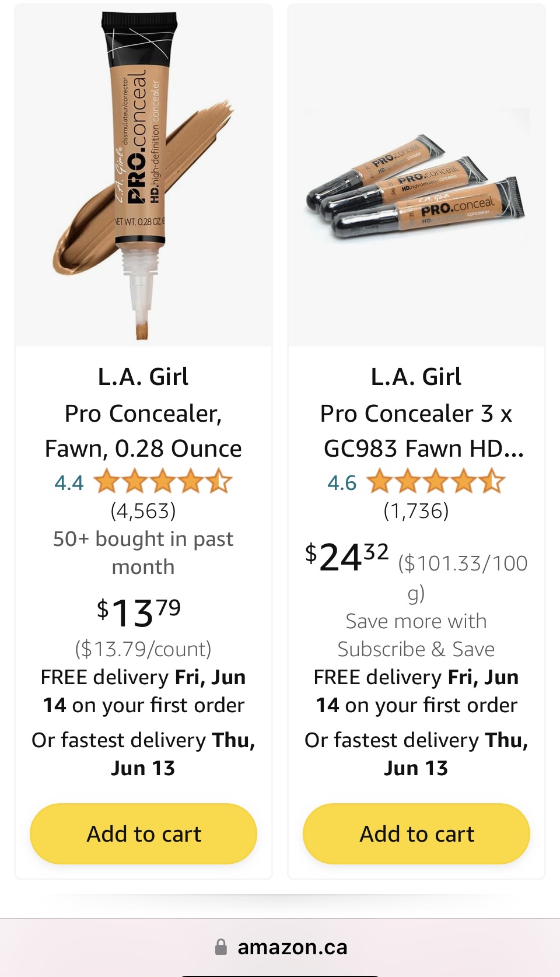The width and height of the screenshot is (560, 977).
Task: Tap the lock icon beside amazon.ca
Action: [221, 947]
